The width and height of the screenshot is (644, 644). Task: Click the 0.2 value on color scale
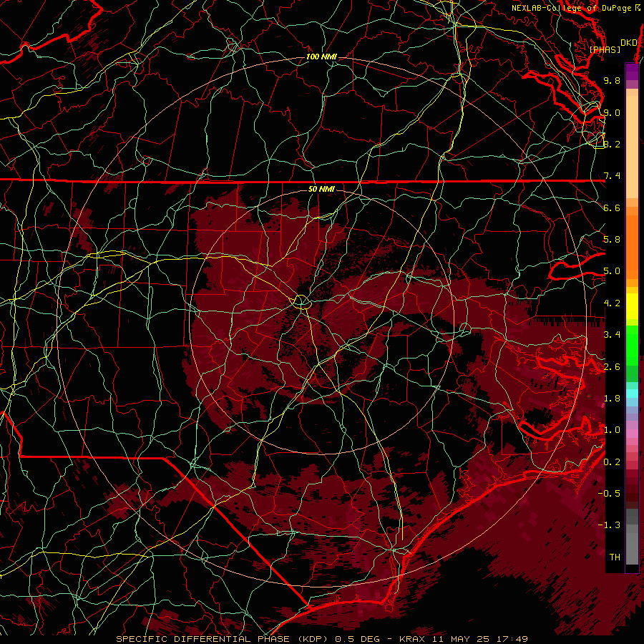[612, 462]
